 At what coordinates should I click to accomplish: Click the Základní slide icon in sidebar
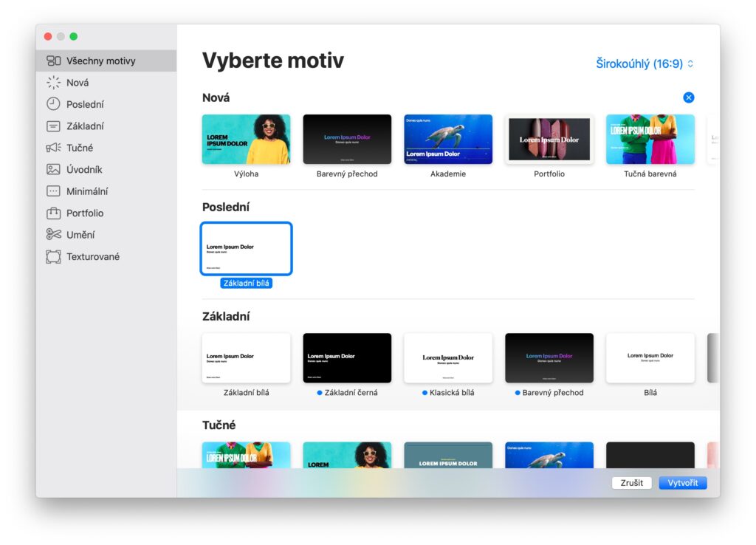53,126
